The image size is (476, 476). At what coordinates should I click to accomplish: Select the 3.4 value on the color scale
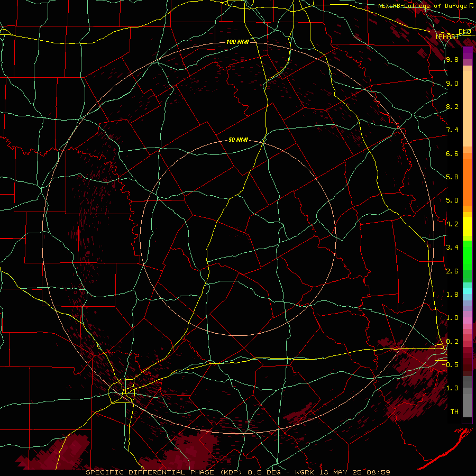click(452, 248)
